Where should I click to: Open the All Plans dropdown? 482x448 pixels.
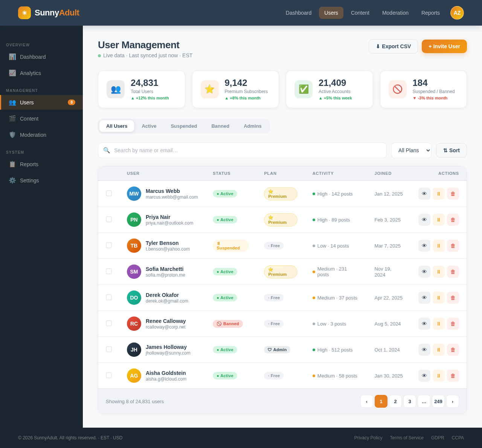coord(411,150)
